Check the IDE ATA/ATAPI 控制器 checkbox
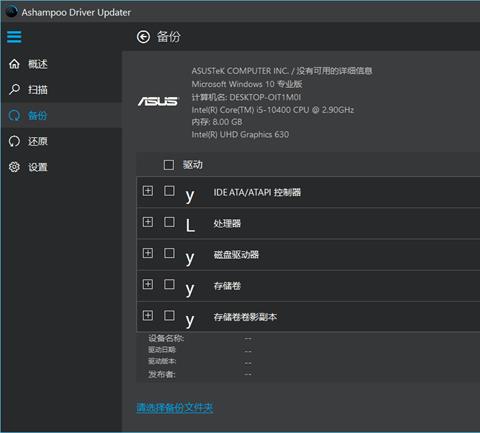The width and height of the screenshot is (480, 433). point(169,191)
